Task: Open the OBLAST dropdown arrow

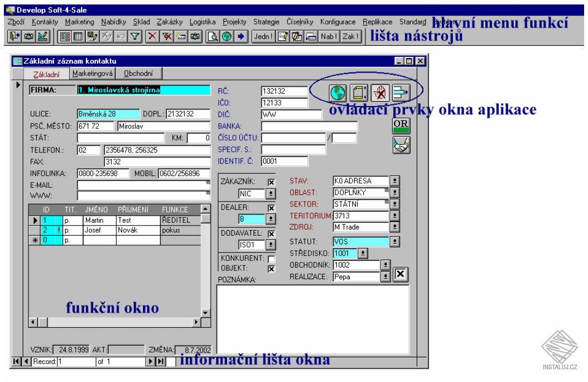Action: pos(394,193)
